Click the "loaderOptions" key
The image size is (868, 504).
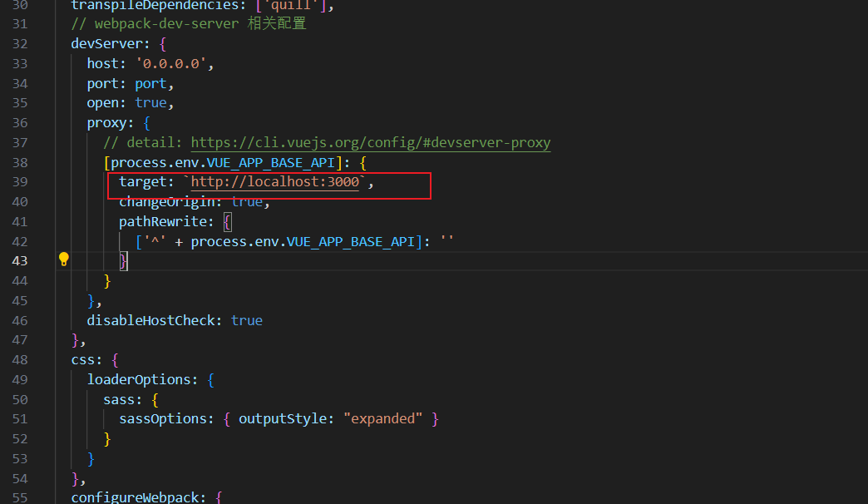139,380
